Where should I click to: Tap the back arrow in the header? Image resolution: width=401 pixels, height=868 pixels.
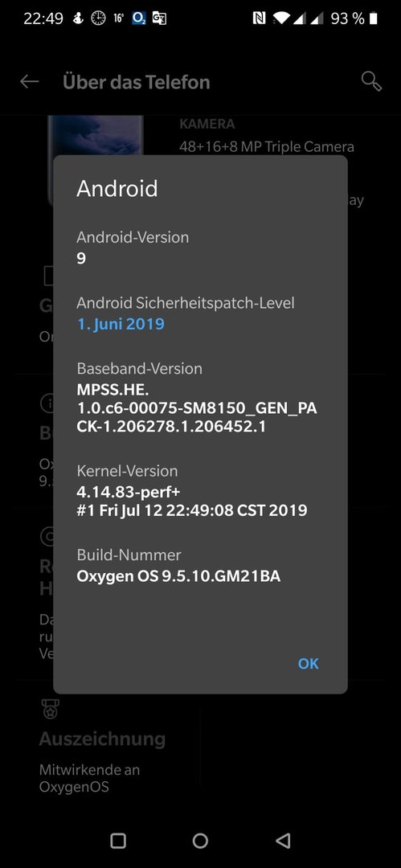tap(30, 82)
